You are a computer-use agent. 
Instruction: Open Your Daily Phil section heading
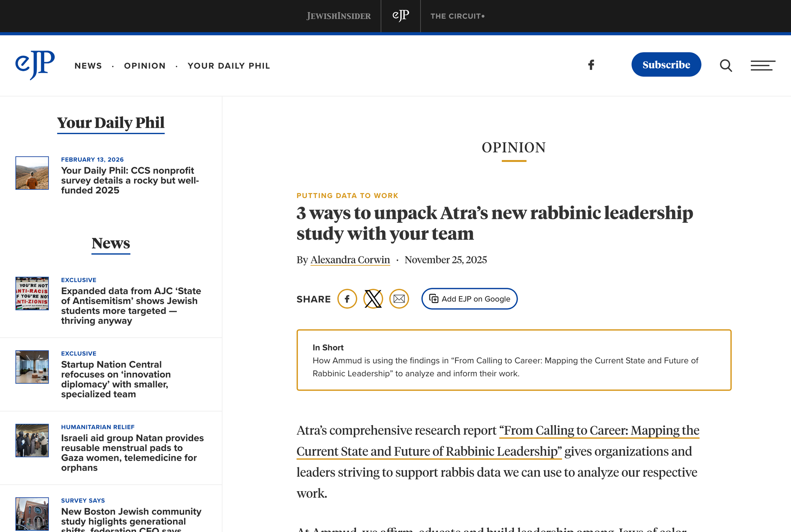point(111,123)
